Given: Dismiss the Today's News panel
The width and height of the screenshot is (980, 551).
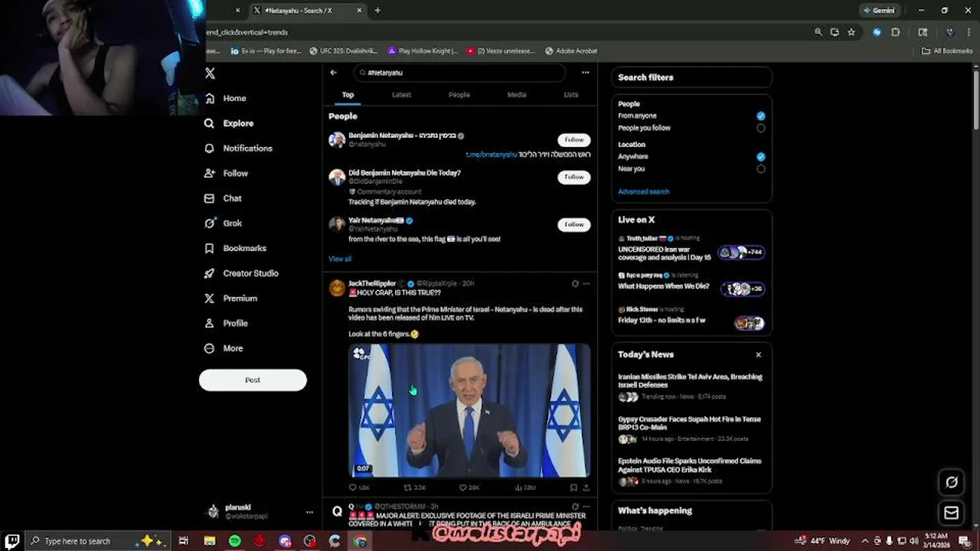Looking at the screenshot, I should [759, 355].
